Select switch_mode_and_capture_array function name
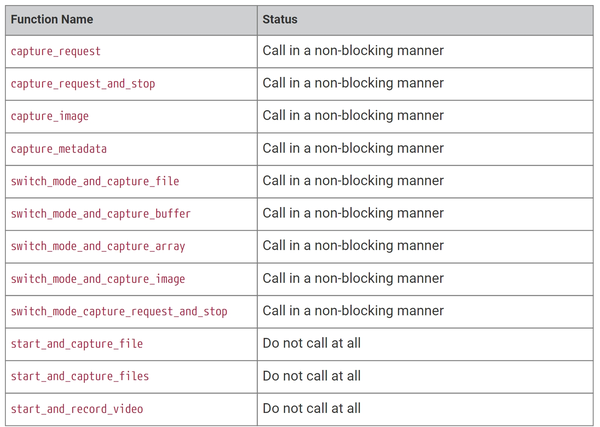Viewport: 600px width, 427px height. point(98,246)
